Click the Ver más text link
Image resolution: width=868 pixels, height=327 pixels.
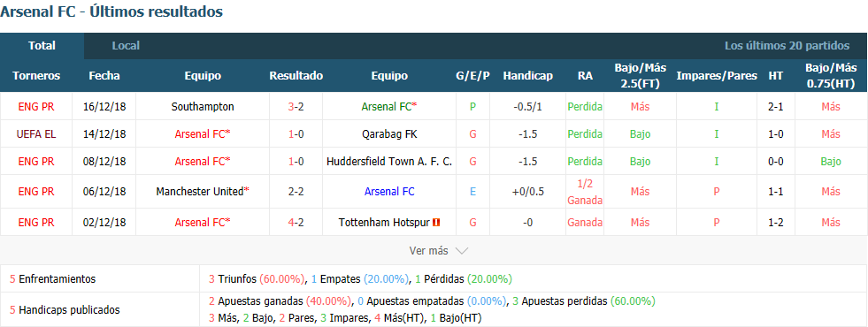(x=428, y=251)
